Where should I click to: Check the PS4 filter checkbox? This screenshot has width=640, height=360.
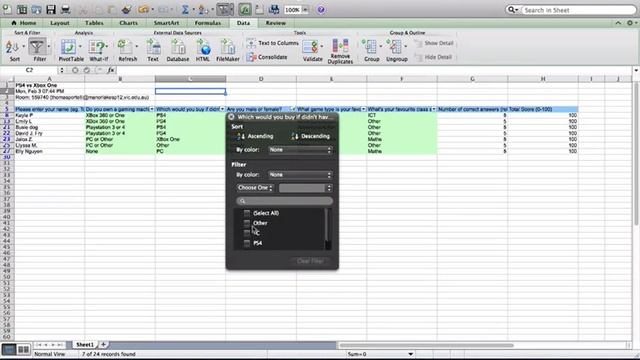247,243
